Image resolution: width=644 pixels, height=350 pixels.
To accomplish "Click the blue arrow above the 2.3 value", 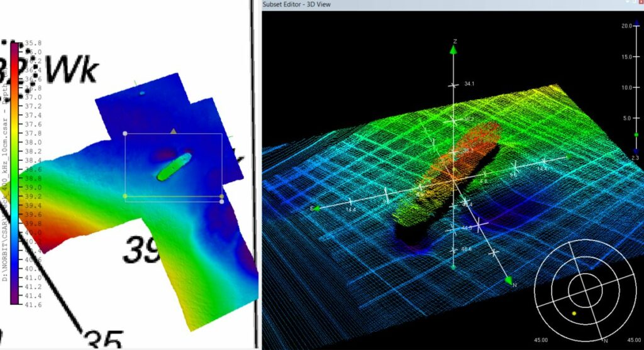I will (x=636, y=151).
